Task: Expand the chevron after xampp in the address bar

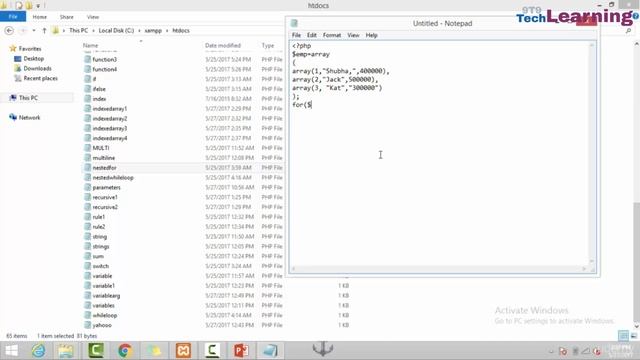Action: tap(167, 31)
